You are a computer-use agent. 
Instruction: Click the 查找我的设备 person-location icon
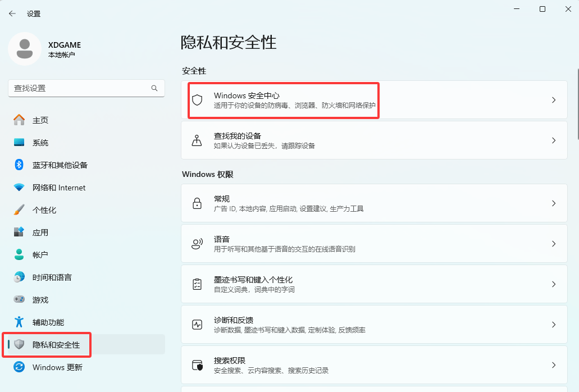[197, 140]
